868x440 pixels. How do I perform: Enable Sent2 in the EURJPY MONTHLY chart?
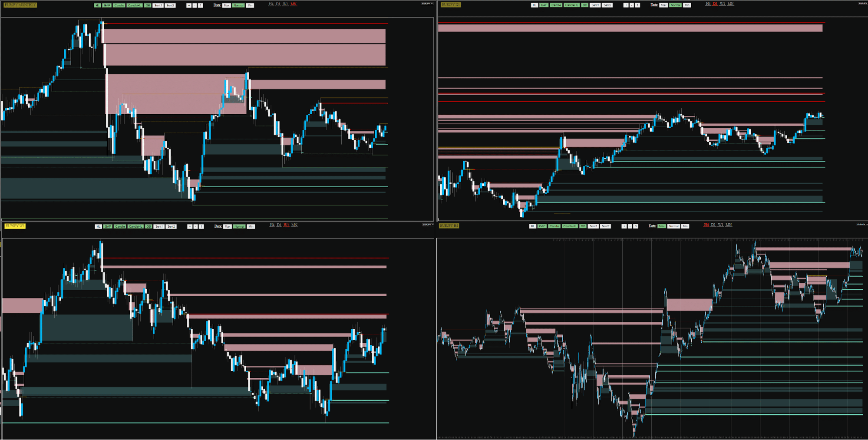coord(170,5)
